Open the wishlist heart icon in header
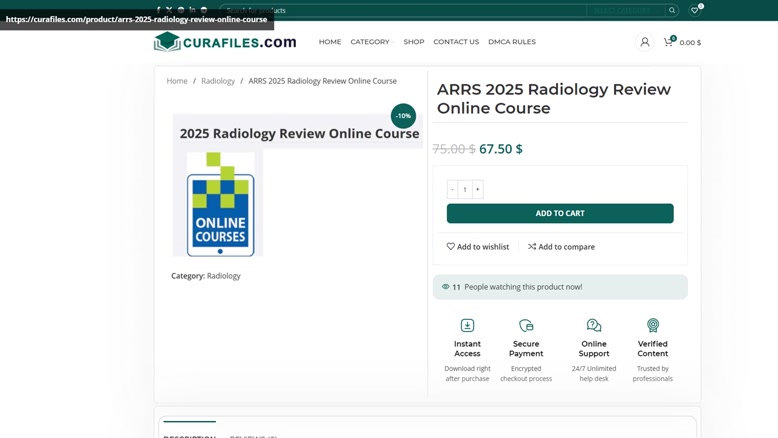This screenshot has width=778, height=438. point(695,10)
